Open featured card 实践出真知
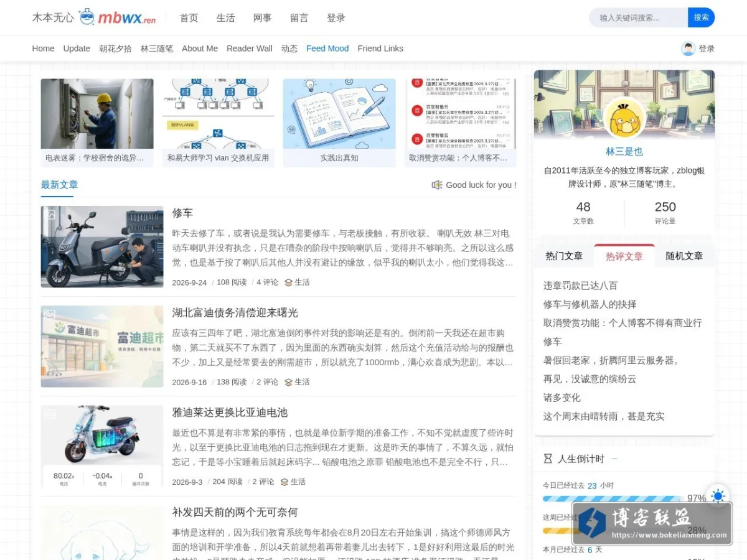Viewport: 747px width, 560px height. (x=339, y=123)
